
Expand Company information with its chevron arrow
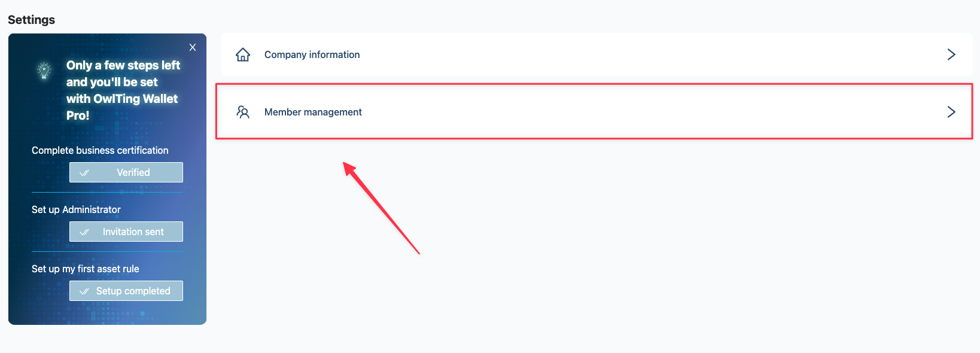[x=951, y=54]
